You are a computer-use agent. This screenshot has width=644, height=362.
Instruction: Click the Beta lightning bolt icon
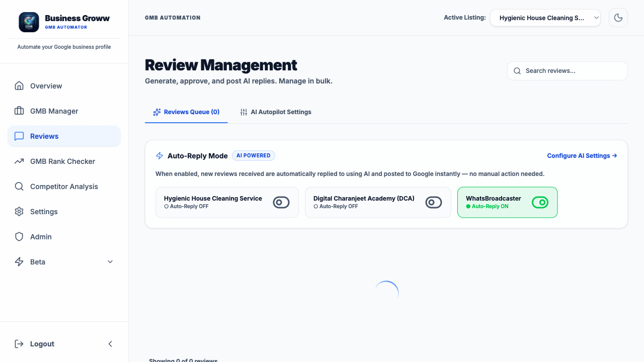coord(19,262)
